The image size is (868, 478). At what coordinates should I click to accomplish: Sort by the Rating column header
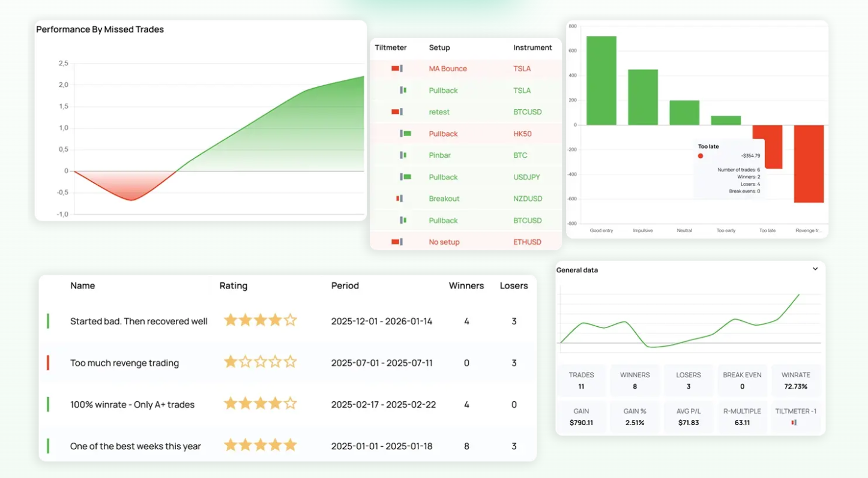pos(234,285)
